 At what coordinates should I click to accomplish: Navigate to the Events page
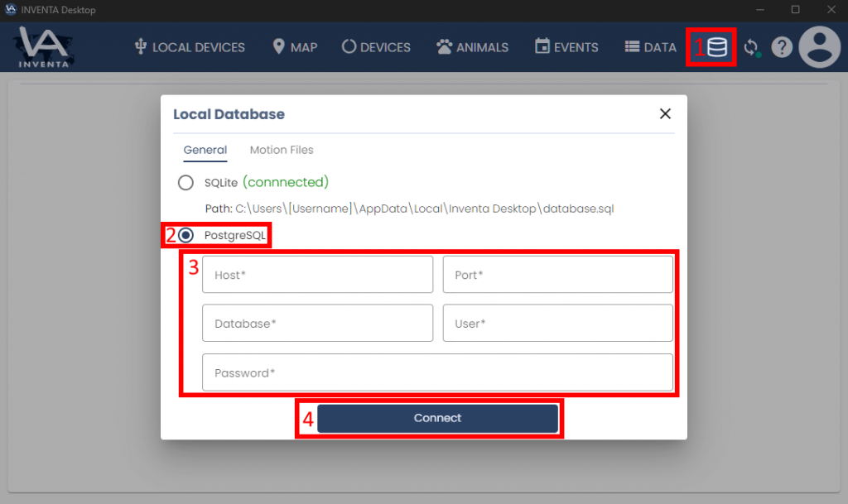566,47
